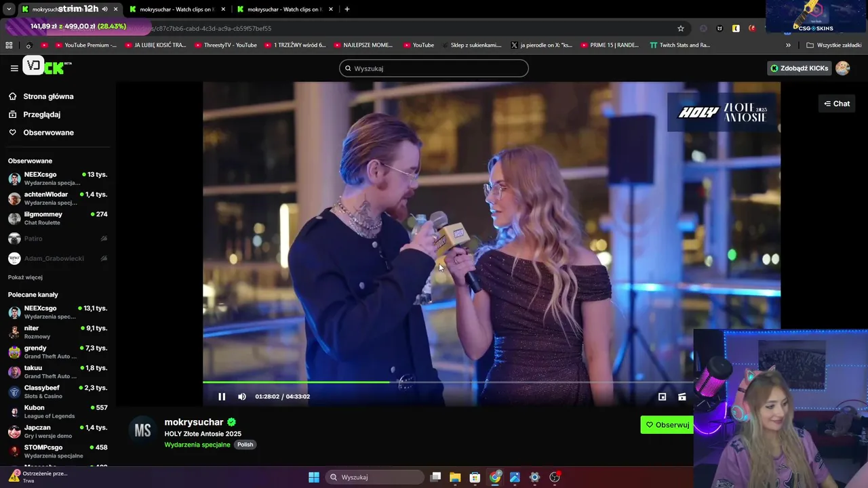Viewport: 868px width, 488px height.
Task: Open Task View in the taskbar
Action: click(x=435, y=477)
